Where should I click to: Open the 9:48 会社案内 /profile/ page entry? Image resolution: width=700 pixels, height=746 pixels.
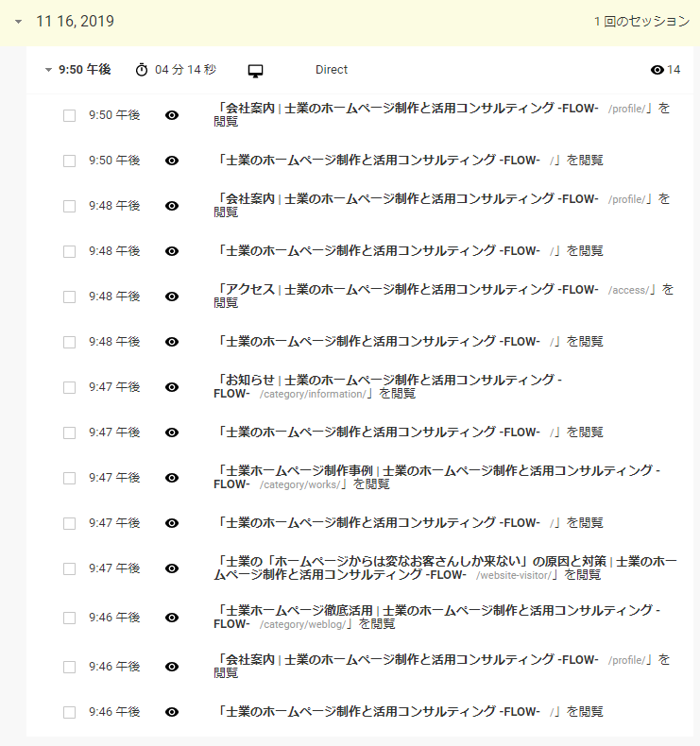[x=441, y=206]
